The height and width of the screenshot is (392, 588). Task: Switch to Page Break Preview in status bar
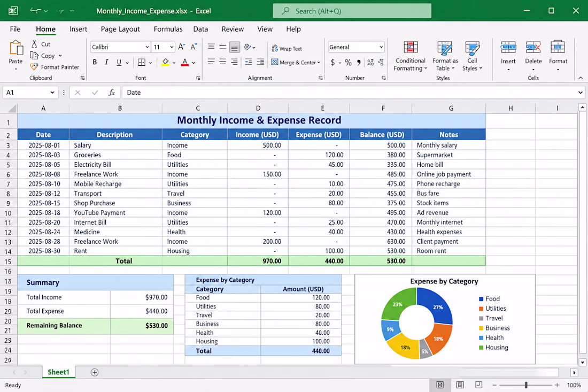(479, 385)
